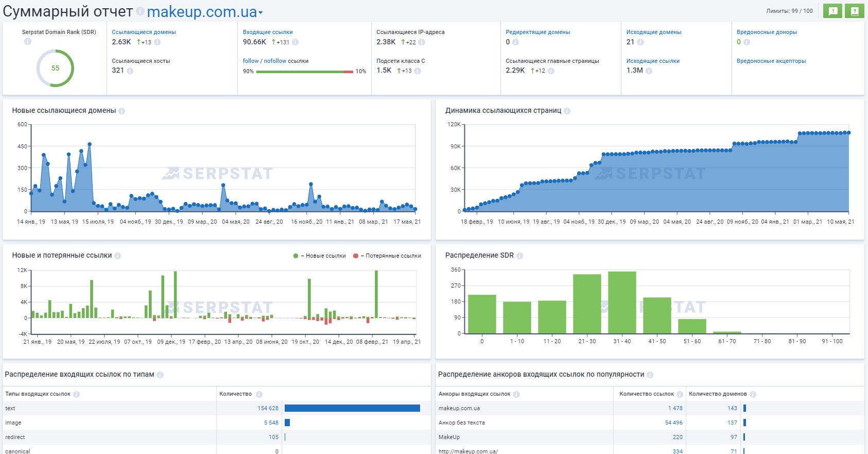Click info icon beside Ссылающиеся главные страницы value

point(551,71)
